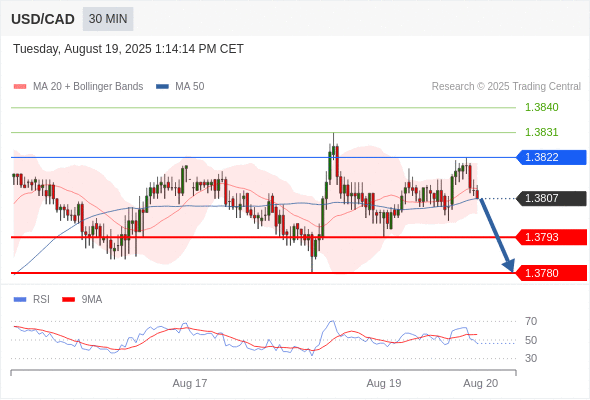Toggle the MA 20 + Bollinger Bands label
The image size is (590, 400).
click(88, 87)
